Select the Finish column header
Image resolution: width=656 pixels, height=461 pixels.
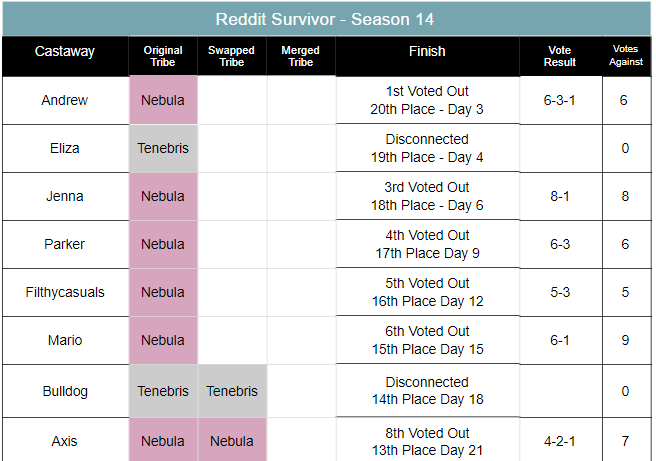click(x=427, y=52)
